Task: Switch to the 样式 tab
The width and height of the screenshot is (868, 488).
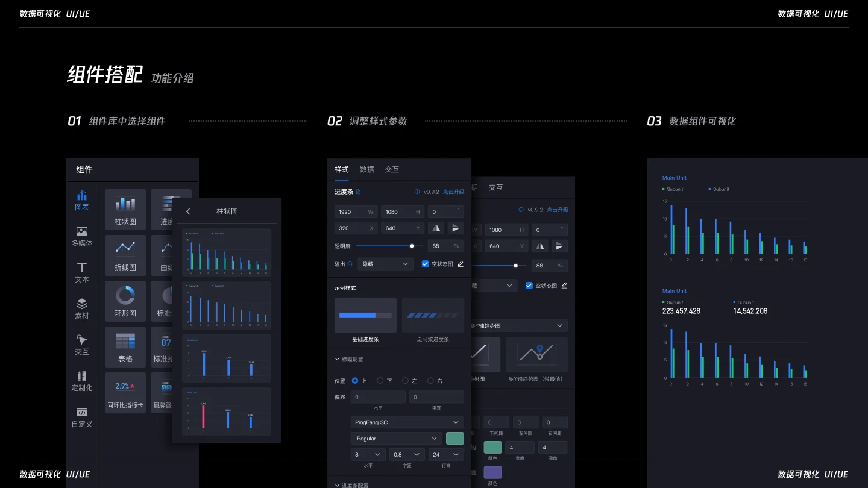Action: tap(342, 169)
